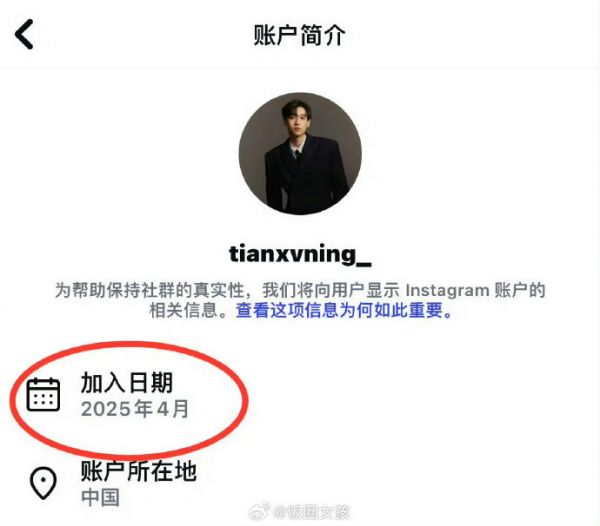600x526 pixels.
Task: Open the 查看这项信息为何如此重要 link
Action: 344,310
